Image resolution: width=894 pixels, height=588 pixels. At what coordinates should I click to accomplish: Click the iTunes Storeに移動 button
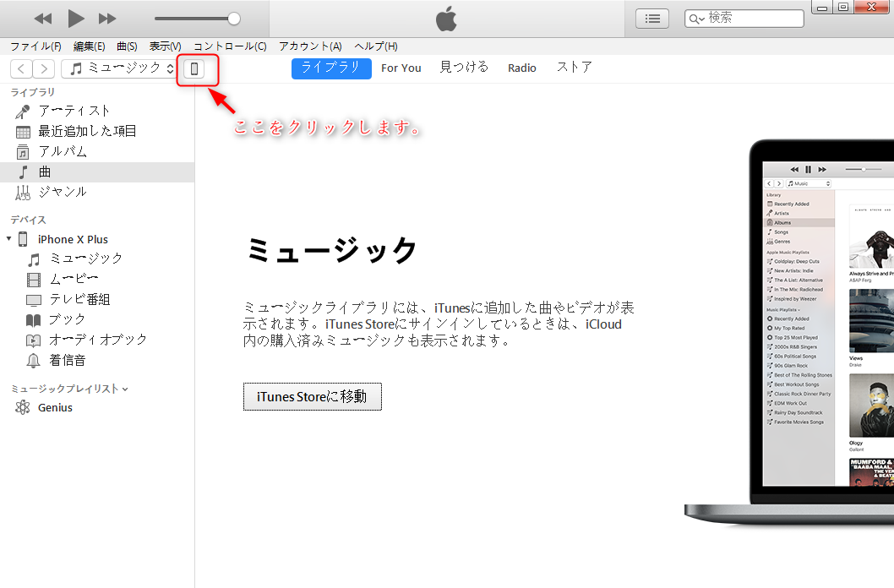(x=313, y=396)
